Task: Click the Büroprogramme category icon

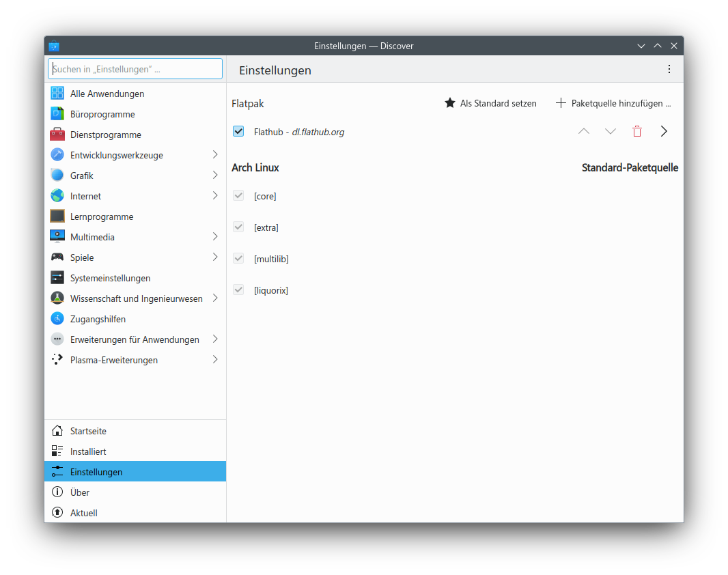Action: (x=57, y=113)
